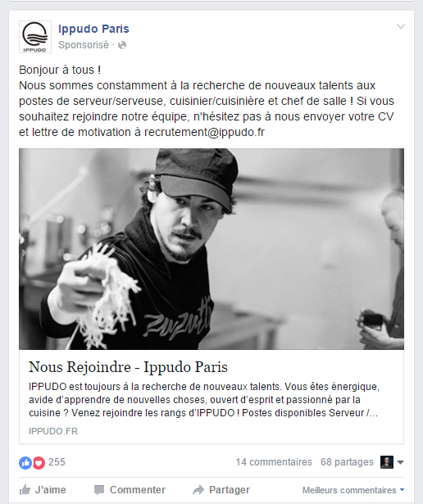This screenshot has height=504, width=423.
Task: Click the share arrow icon beside Partager
Action: click(x=198, y=490)
